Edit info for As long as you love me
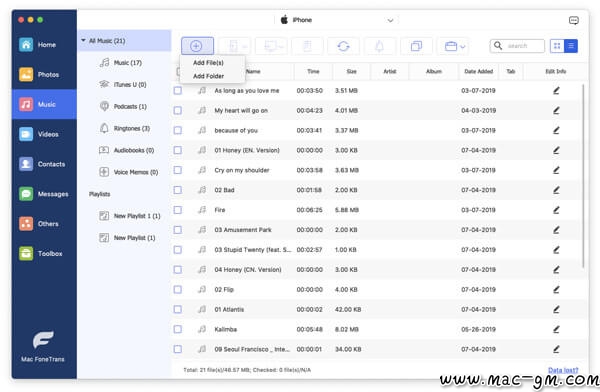The width and height of the screenshot is (600, 392). [556, 91]
